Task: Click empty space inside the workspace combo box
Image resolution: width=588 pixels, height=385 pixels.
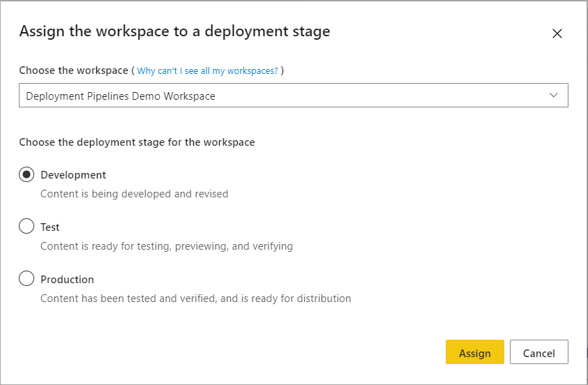Action: coord(384,96)
